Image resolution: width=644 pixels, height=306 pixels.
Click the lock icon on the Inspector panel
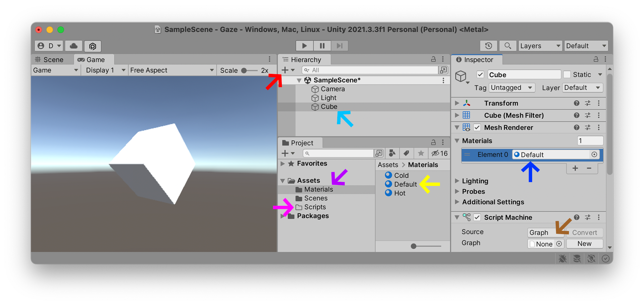click(596, 59)
